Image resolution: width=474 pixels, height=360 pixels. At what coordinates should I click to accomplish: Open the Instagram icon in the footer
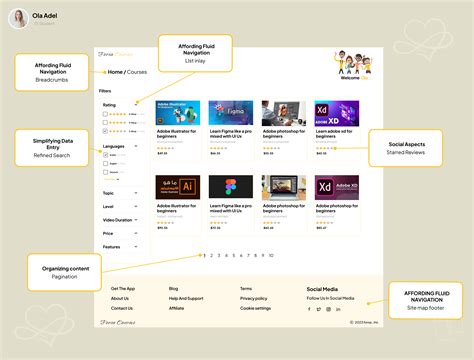[x=328, y=309]
